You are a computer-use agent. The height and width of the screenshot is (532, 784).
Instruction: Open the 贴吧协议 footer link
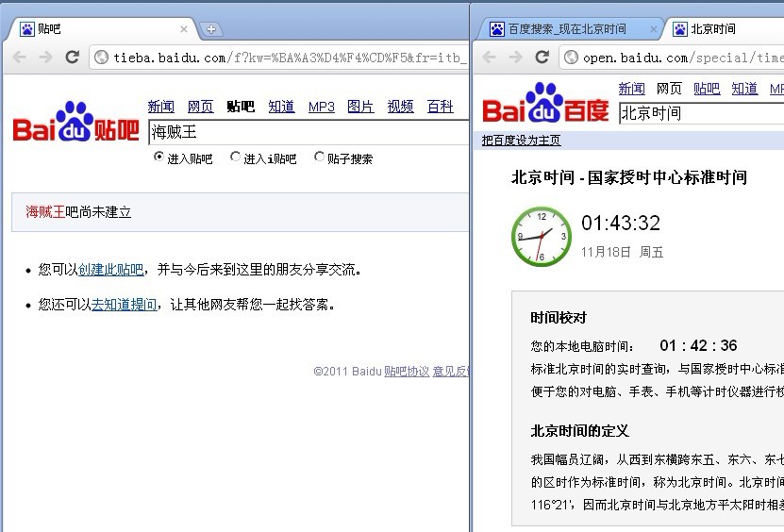click(407, 372)
